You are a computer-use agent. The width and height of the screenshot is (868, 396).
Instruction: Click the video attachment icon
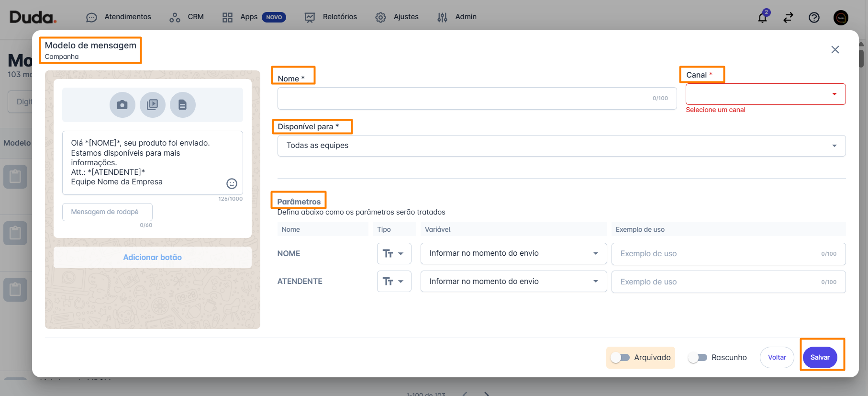152,105
